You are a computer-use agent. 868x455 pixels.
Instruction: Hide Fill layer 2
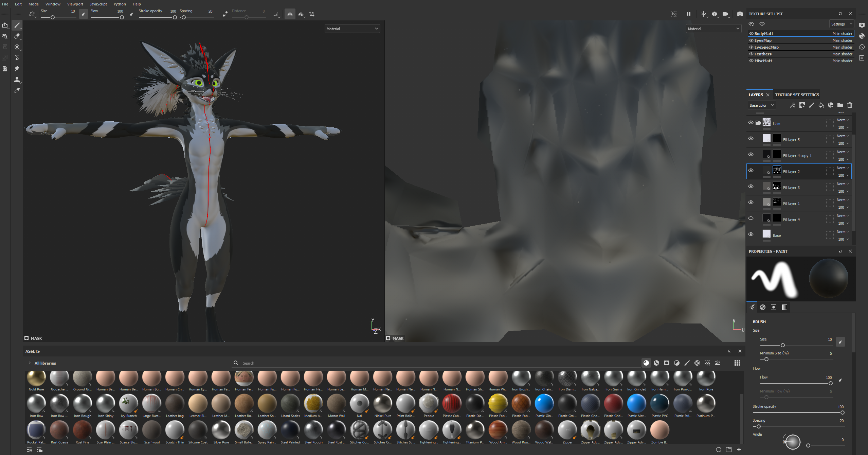(x=751, y=170)
